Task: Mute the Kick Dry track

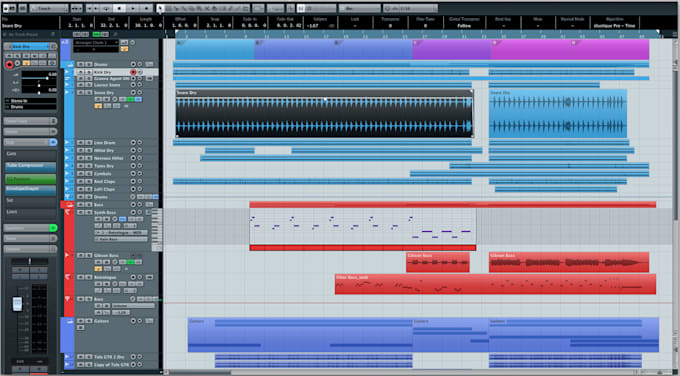Action: (81, 72)
